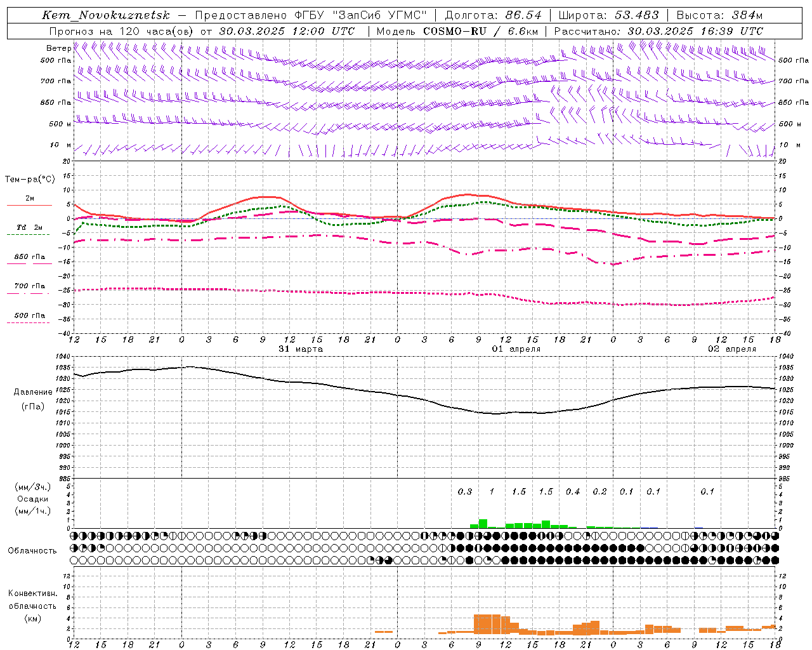Click the '01 апреля' date label
The height and width of the screenshot is (650, 812).
516,348
